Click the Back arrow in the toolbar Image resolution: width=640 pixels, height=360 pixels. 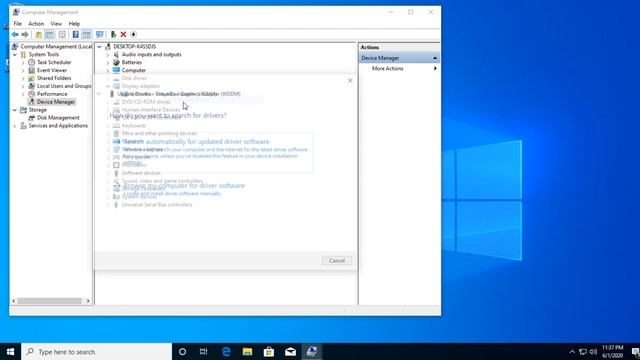pyautogui.click(x=15, y=35)
